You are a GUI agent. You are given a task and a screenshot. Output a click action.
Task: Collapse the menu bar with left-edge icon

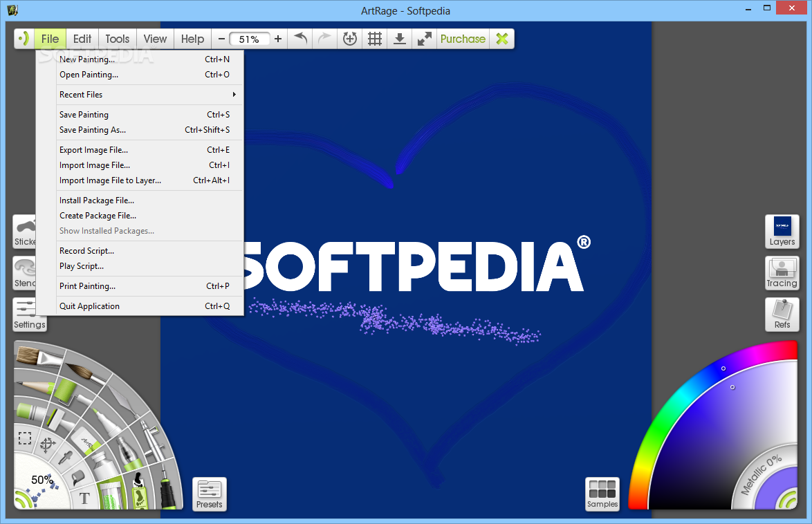(24, 39)
